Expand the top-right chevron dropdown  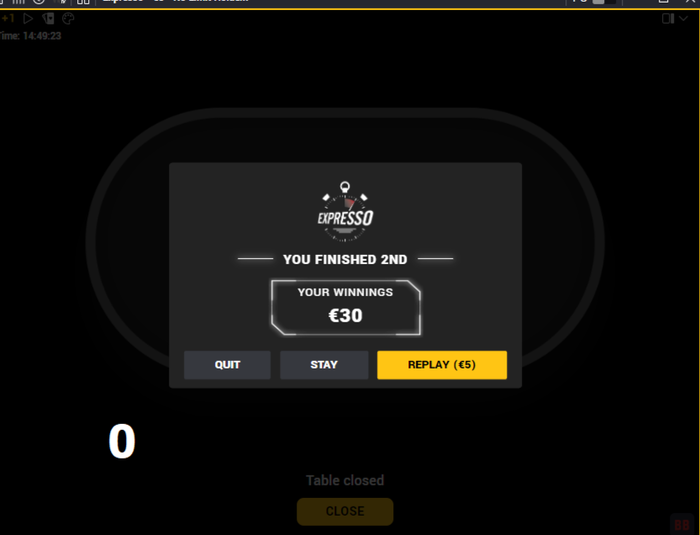click(x=683, y=19)
